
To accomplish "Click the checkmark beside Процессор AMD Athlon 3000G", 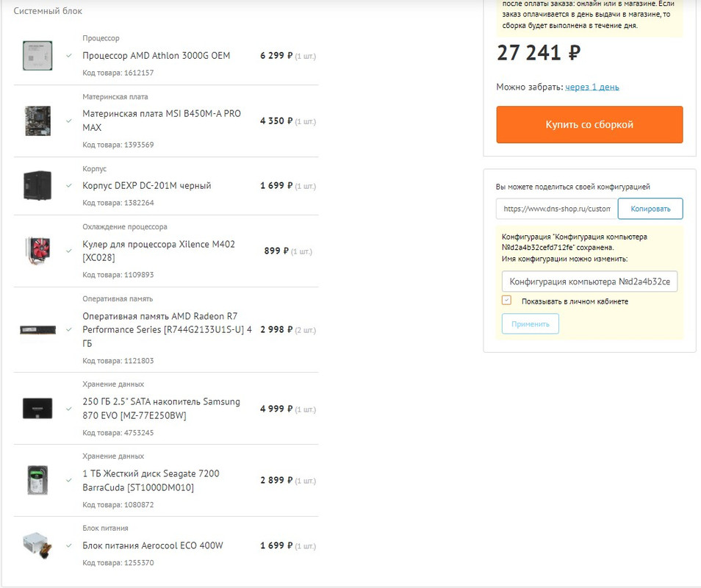I will (69, 56).
